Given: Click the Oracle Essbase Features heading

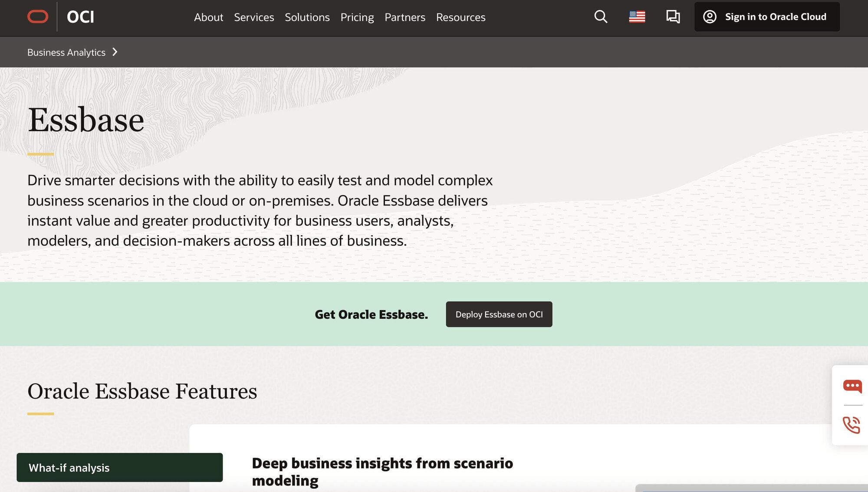Looking at the screenshot, I should point(142,391).
